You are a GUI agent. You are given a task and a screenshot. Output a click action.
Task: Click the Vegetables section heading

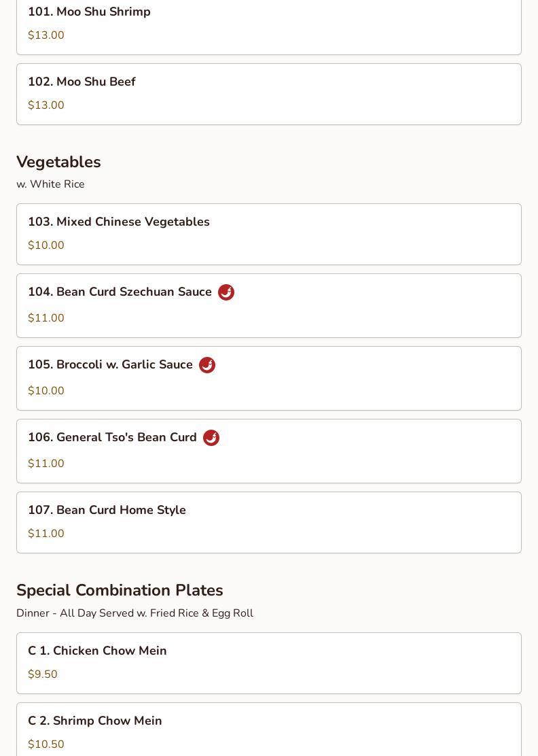point(59,162)
